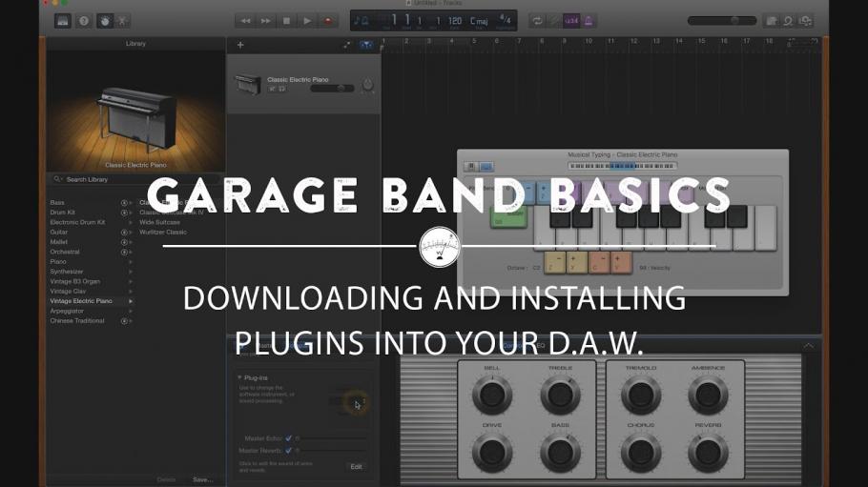Toggle the Master Reverb checkbox
This screenshot has width=868, height=487.
point(288,451)
